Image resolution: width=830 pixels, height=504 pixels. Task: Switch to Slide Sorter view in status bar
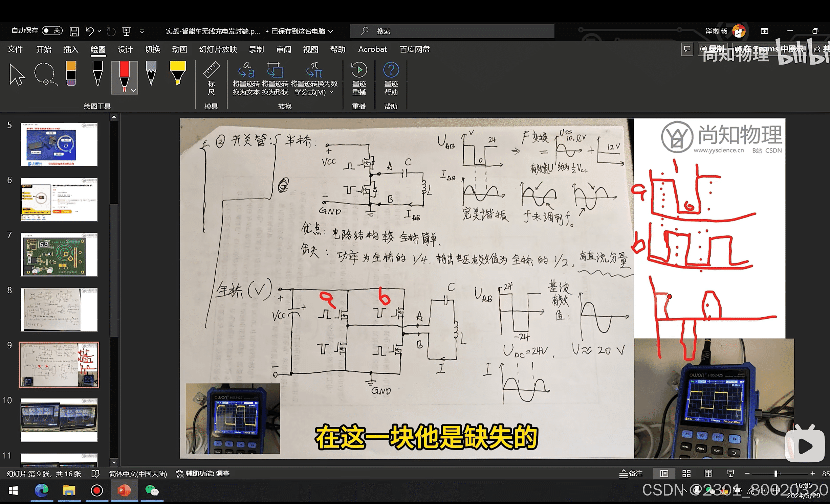tap(686, 474)
